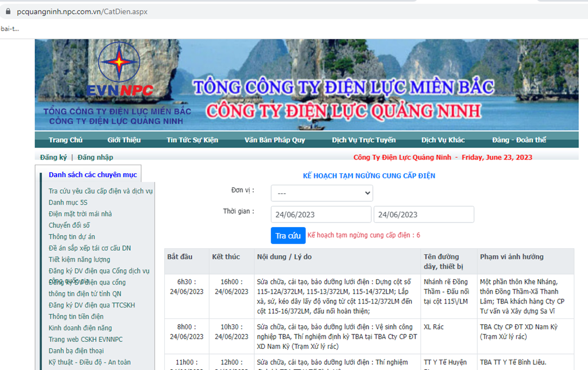
Task: Click the Friday, June 23, 2023 date text
Action: click(497, 157)
